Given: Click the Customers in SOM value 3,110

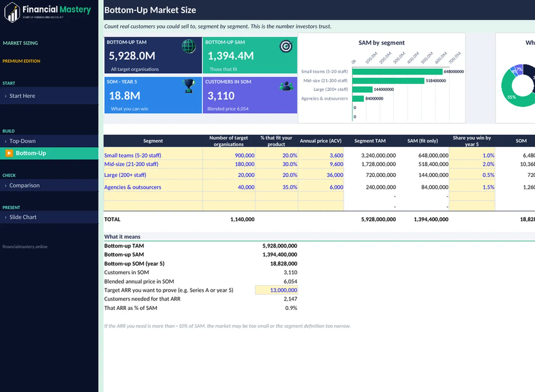Looking at the screenshot, I should coord(221,96).
